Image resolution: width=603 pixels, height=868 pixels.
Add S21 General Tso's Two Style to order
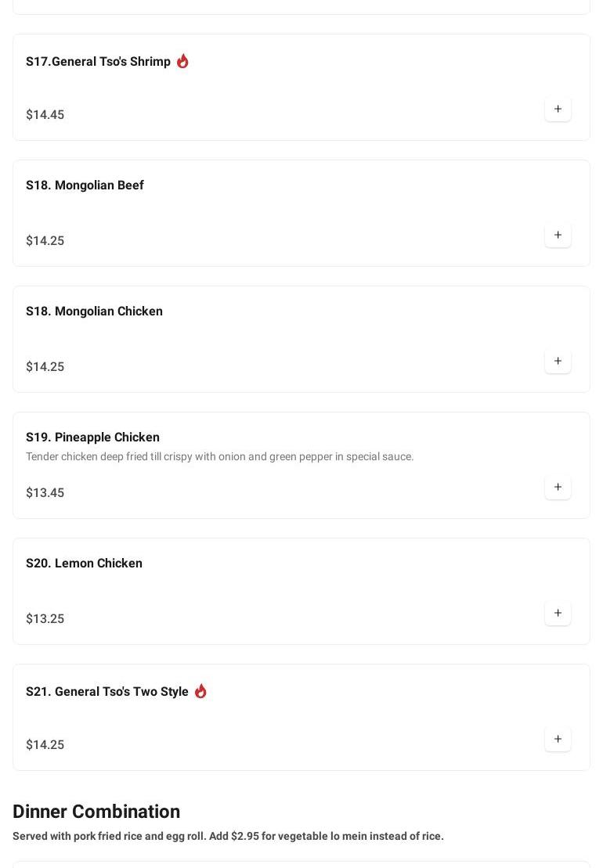point(558,740)
